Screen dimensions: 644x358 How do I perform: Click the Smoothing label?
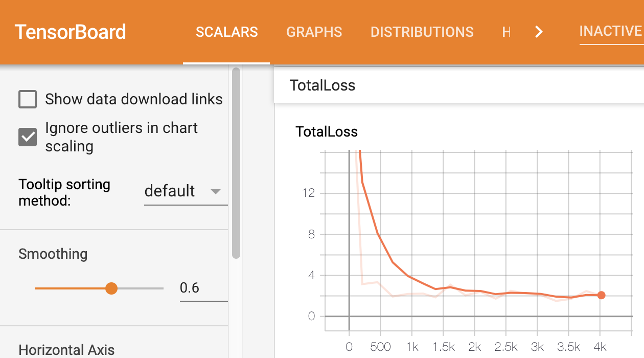[53, 254]
